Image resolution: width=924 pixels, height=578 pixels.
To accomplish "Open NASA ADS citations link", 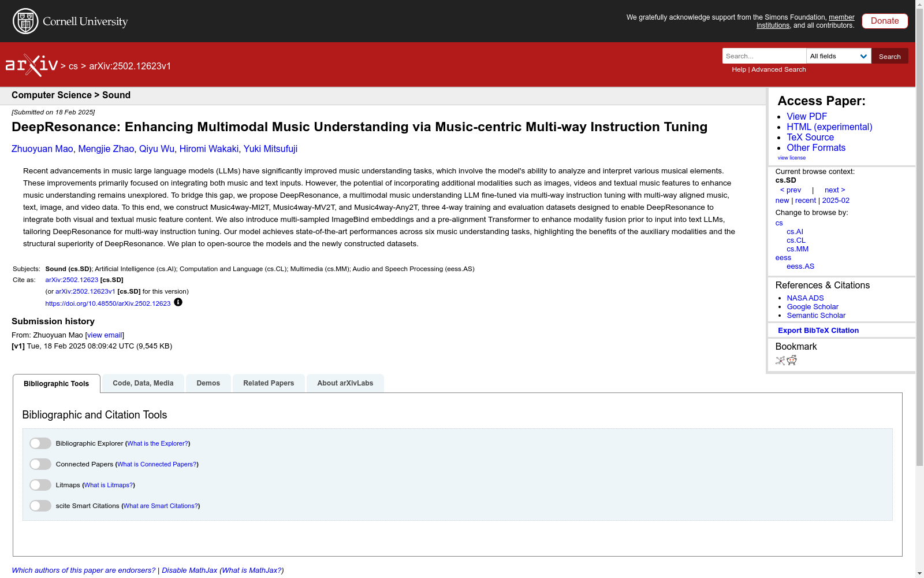I will coord(805,298).
